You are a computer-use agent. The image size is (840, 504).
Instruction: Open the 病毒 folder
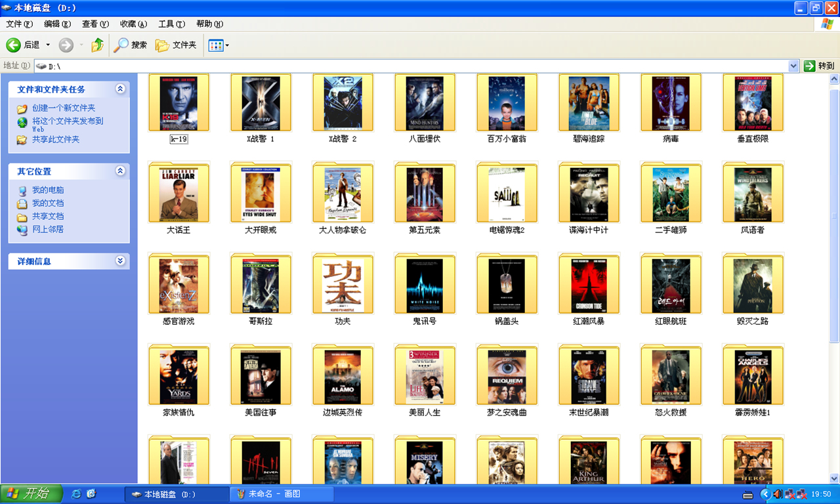click(x=671, y=103)
